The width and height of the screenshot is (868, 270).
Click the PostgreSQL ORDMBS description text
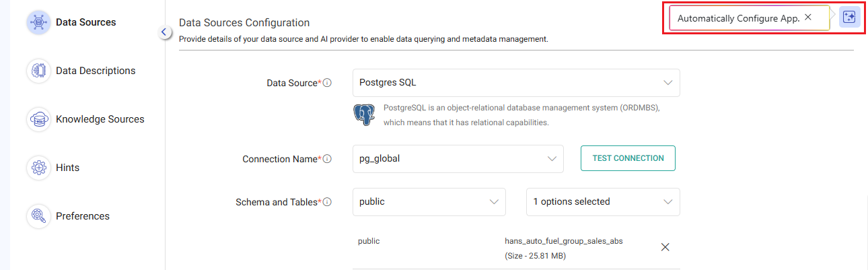(521, 115)
